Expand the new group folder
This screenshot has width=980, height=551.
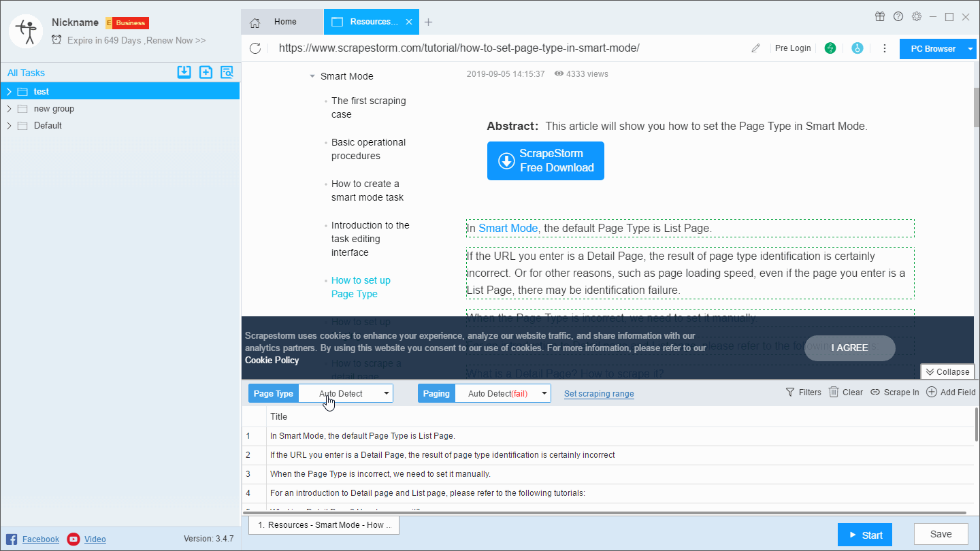[10, 108]
